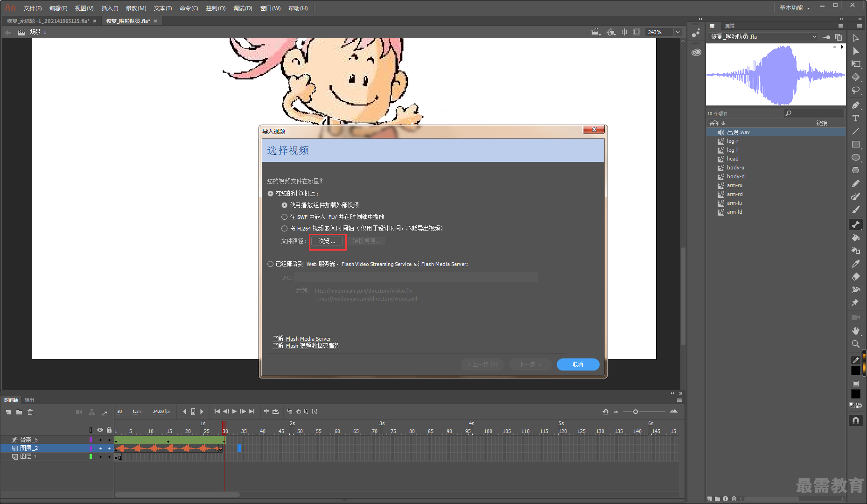Open the Creative Cloud Libraries panel icon
The image size is (867, 504).
click(x=696, y=52)
